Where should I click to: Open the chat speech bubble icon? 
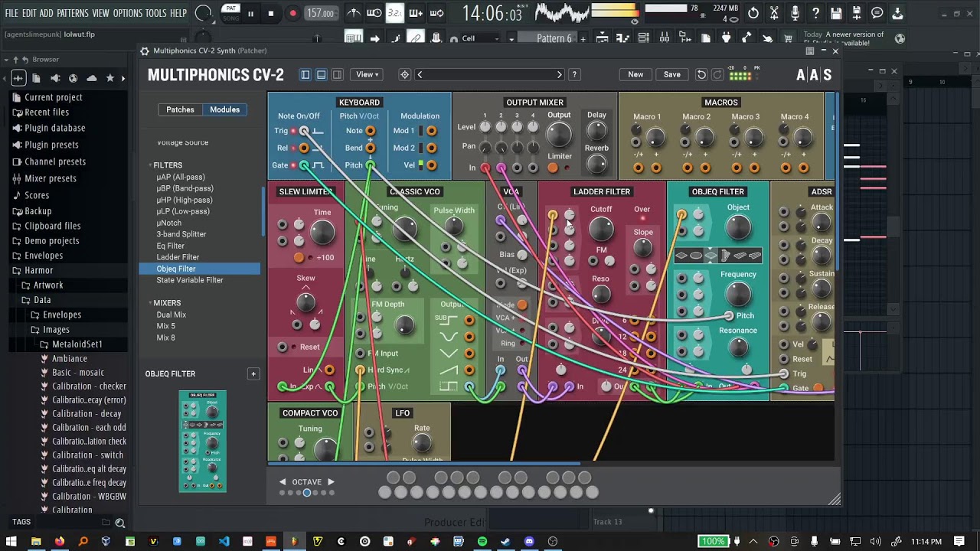click(877, 13)
